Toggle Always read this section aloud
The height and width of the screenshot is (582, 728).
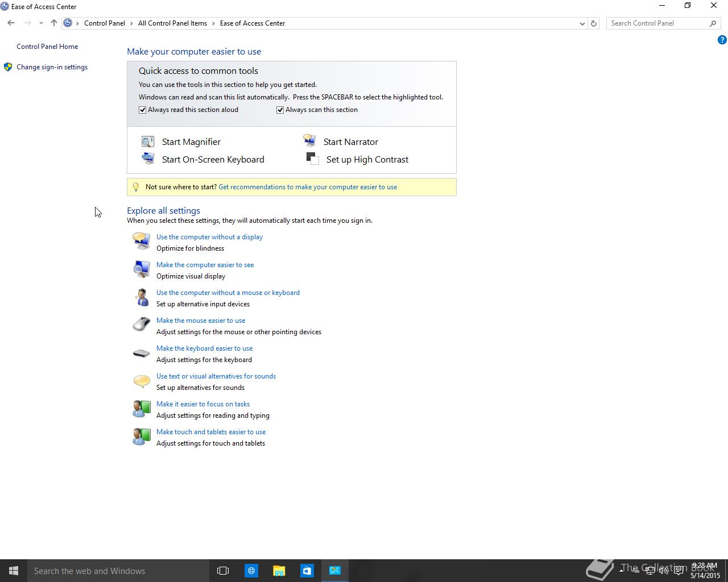[x=143, y=110]
